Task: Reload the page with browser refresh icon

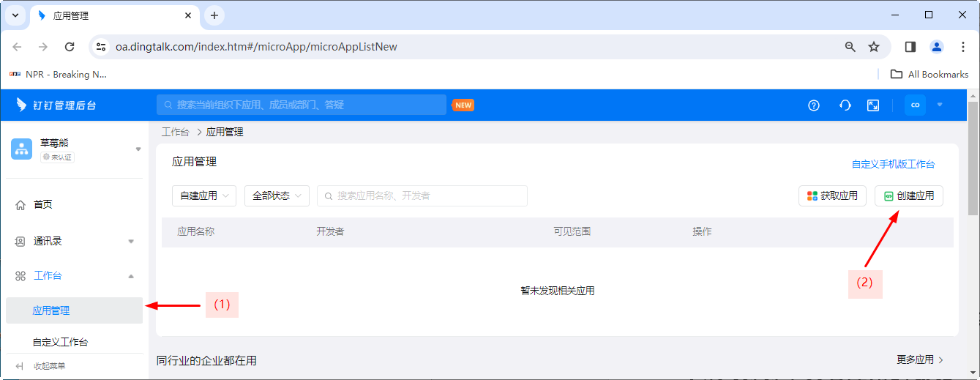Action: coord(70,47)
